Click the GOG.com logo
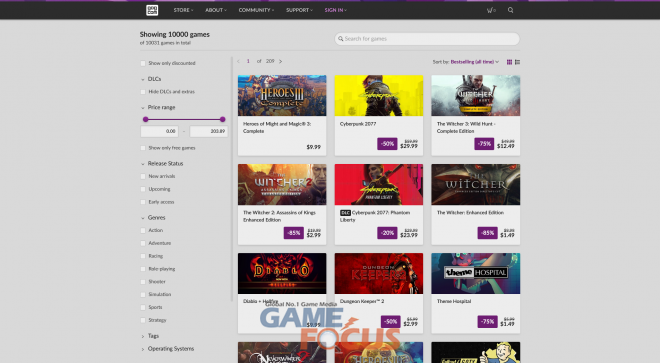The width and height of the screenshot is (660, 363). pos(152,10)
